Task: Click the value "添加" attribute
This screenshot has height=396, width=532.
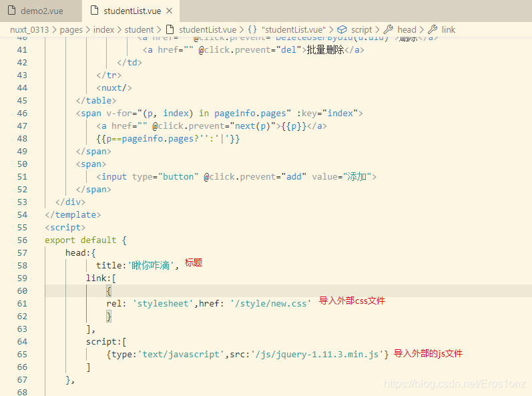Action: coord(342,177)
